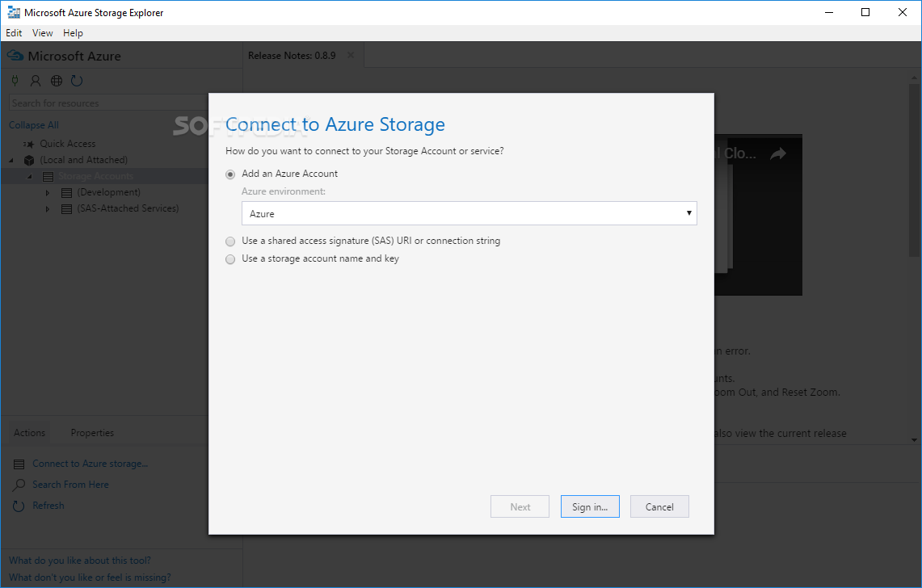The height and width of the screenshot is (588, 922).
Task: Click the app icon in title bar
Action: pyautogui.click(x=14, y=12)
